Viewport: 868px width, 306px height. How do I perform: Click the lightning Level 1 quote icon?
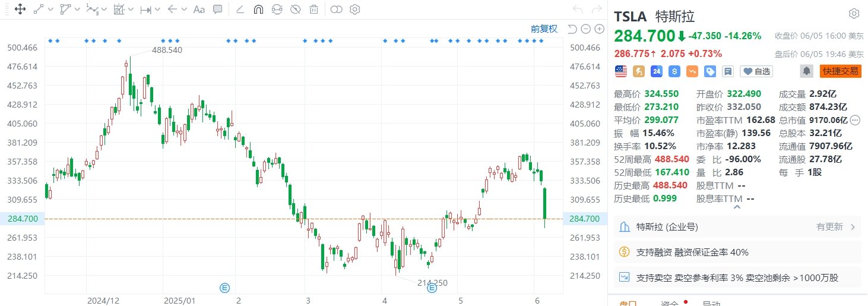click(639, 71)
